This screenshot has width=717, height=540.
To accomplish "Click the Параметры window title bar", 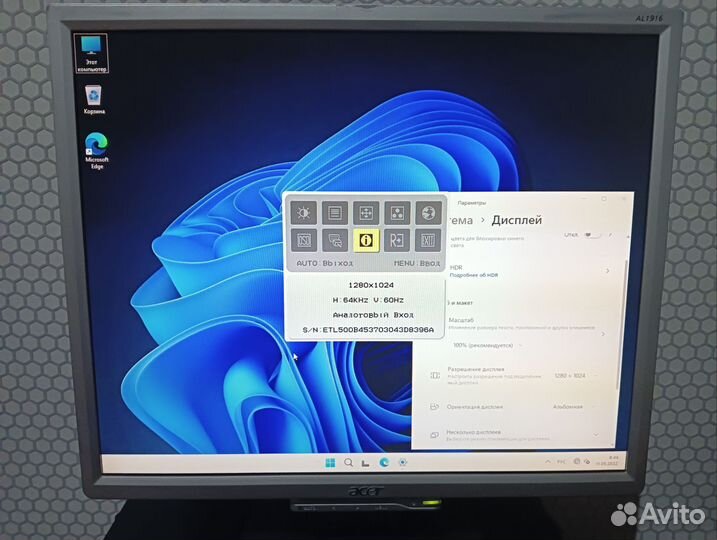I will coord(520,200).
